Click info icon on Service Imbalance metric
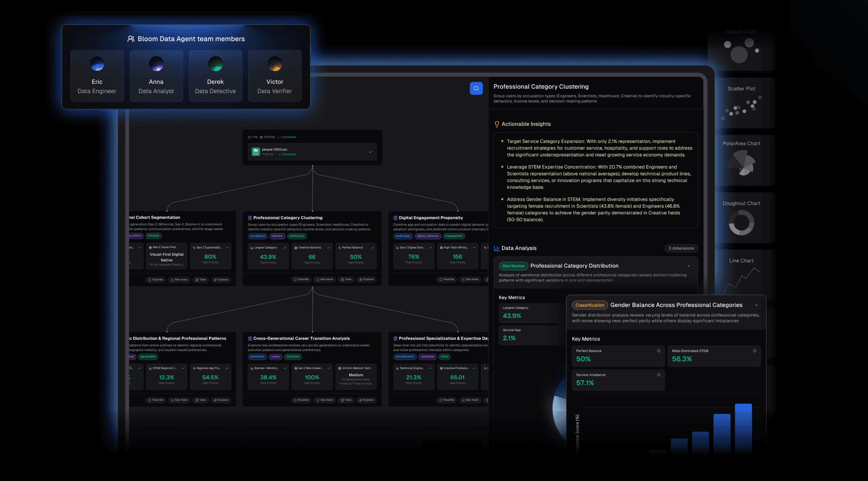Image resolution: width=868 pixels, height=481 pixels. [659, 375]
